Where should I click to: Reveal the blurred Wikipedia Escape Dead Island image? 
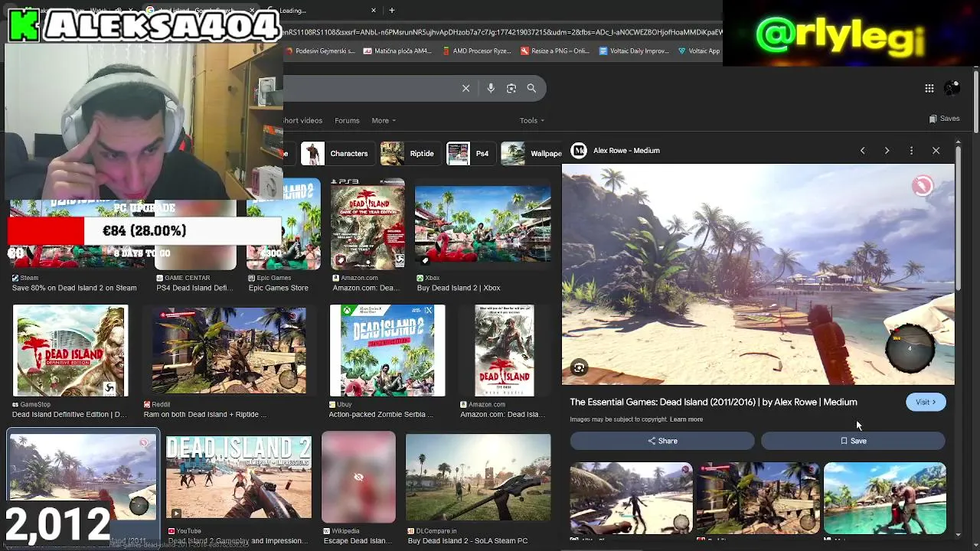point(358,478)
